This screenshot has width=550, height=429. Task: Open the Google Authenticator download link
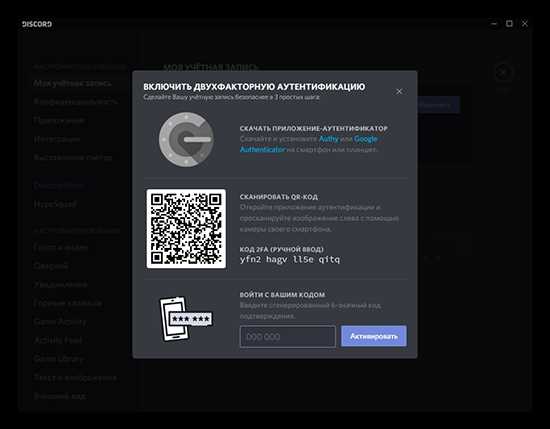point(309,144)
